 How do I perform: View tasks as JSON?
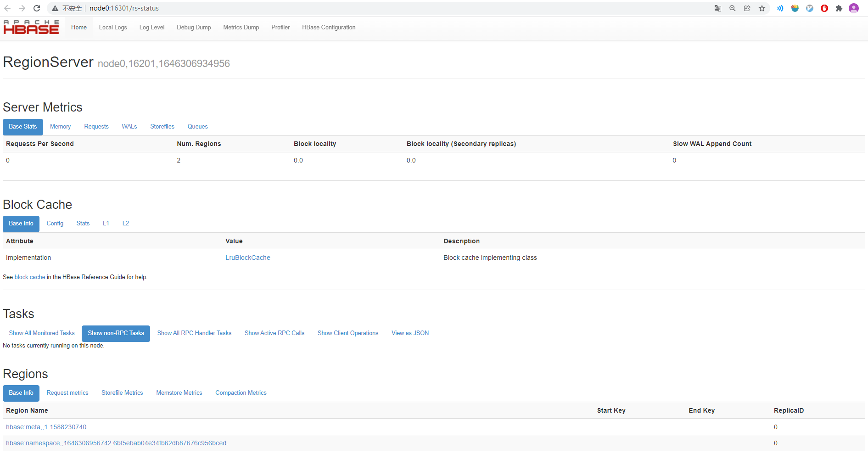pos(410,333)
